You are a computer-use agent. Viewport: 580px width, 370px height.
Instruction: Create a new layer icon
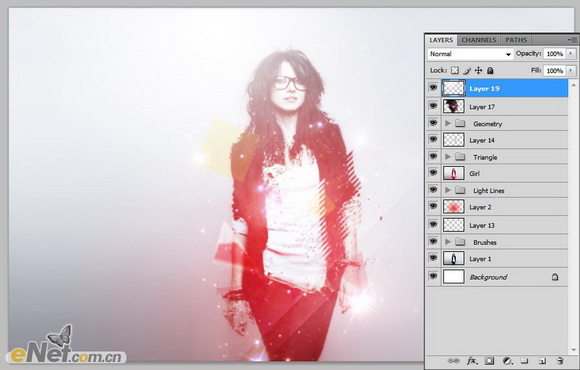(542, 361)
